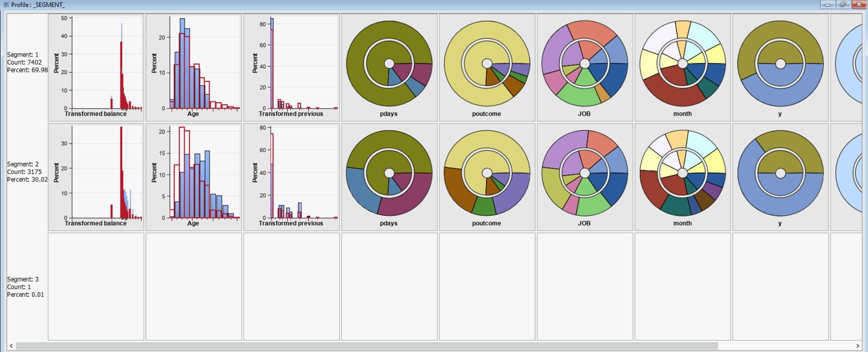Open Segment 2 Age histogram
The height and width of the screenshot is (352, 868).
coord(194,177)
